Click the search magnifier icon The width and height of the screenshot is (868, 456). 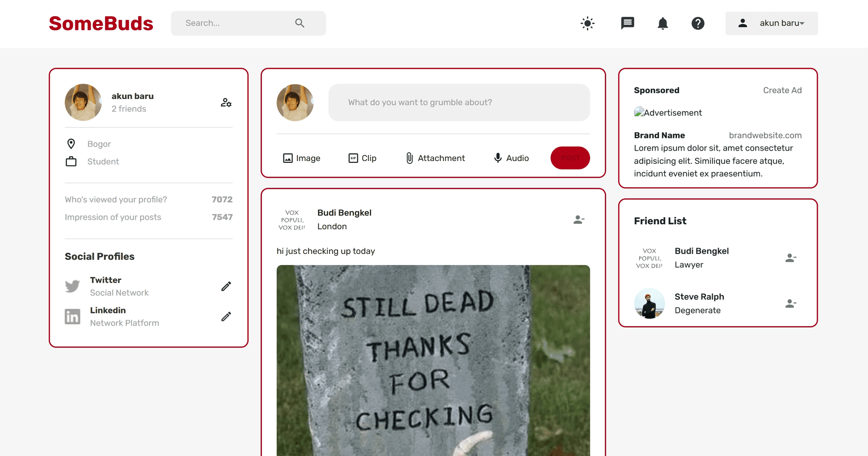[300, 23]
